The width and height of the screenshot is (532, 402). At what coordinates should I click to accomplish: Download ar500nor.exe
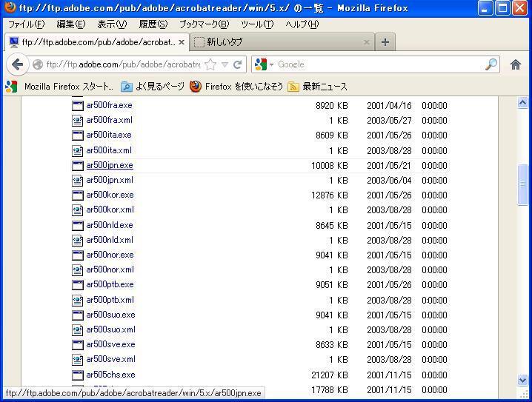110,255
